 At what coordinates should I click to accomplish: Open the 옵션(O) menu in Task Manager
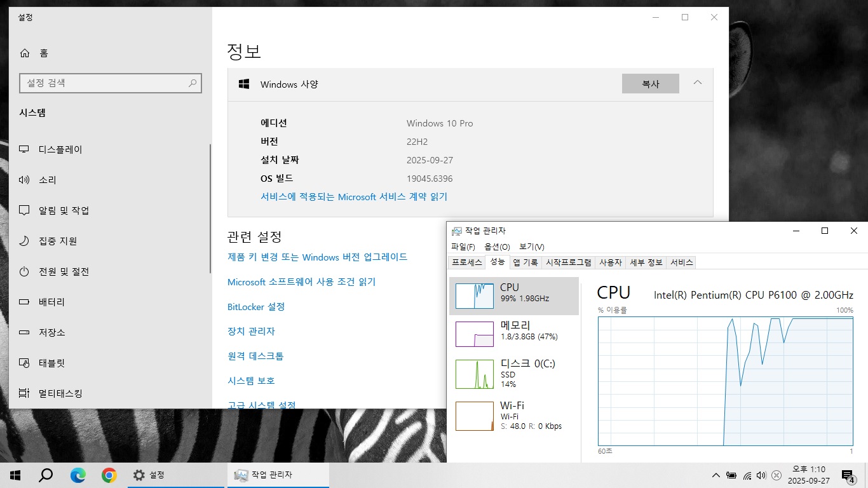(496, 247)
